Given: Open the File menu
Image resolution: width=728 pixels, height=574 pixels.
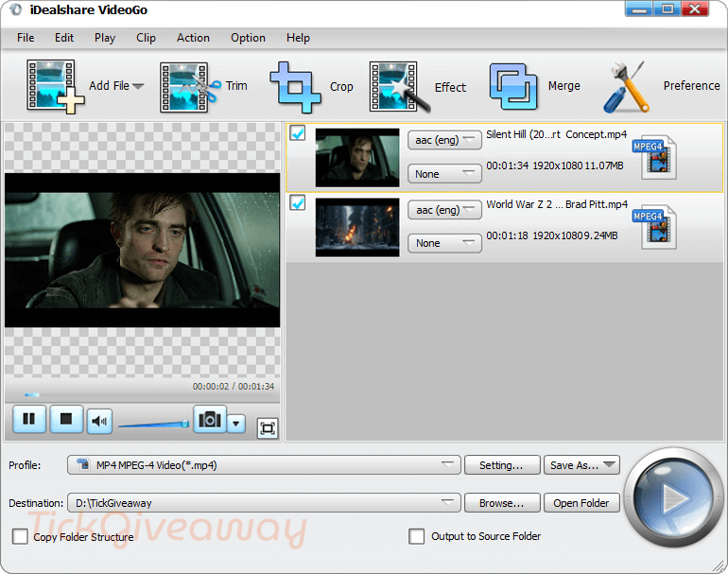Looking at the screenshot, I should tap(26, 38).
